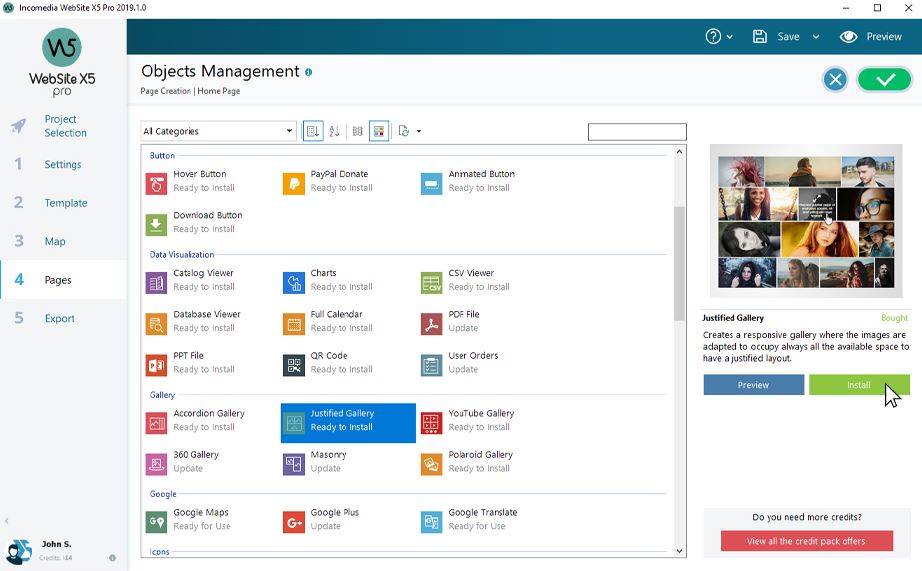Select the Polaroid Gallery object icon
This screenshot has height=571, width=922.
[431, 464]
